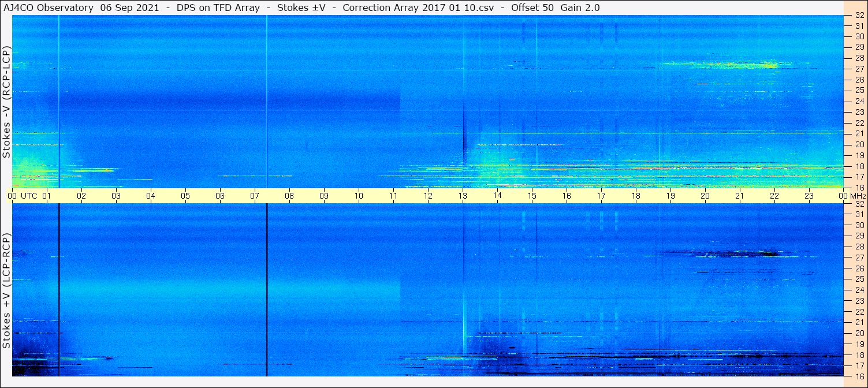Select the 24 MHz label of the Stokes -V panel
This screenshot has height=388, width=868.
859,102
